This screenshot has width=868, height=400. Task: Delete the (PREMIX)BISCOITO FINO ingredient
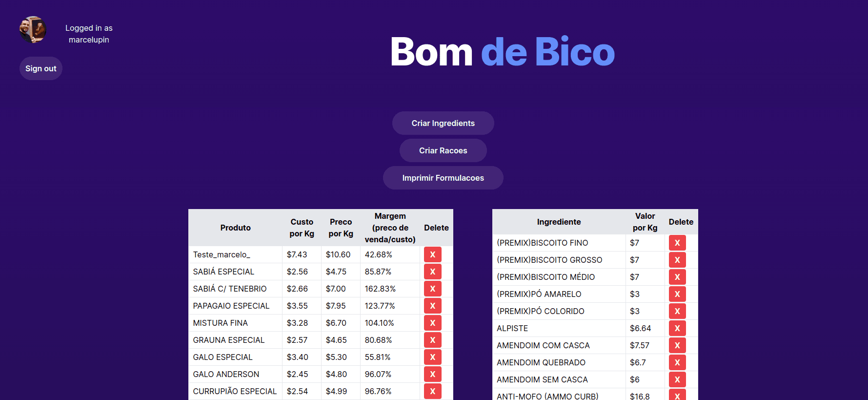click(x=677, y=243)
